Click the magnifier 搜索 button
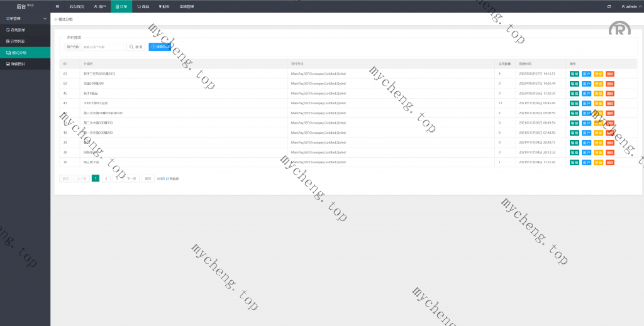 tap(136, 46)
